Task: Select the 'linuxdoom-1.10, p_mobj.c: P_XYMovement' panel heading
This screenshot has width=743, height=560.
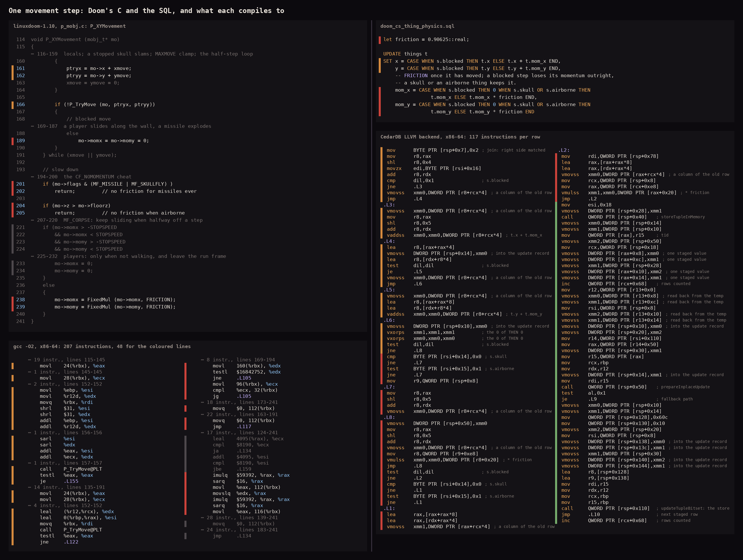Action: tap(70, 26)
